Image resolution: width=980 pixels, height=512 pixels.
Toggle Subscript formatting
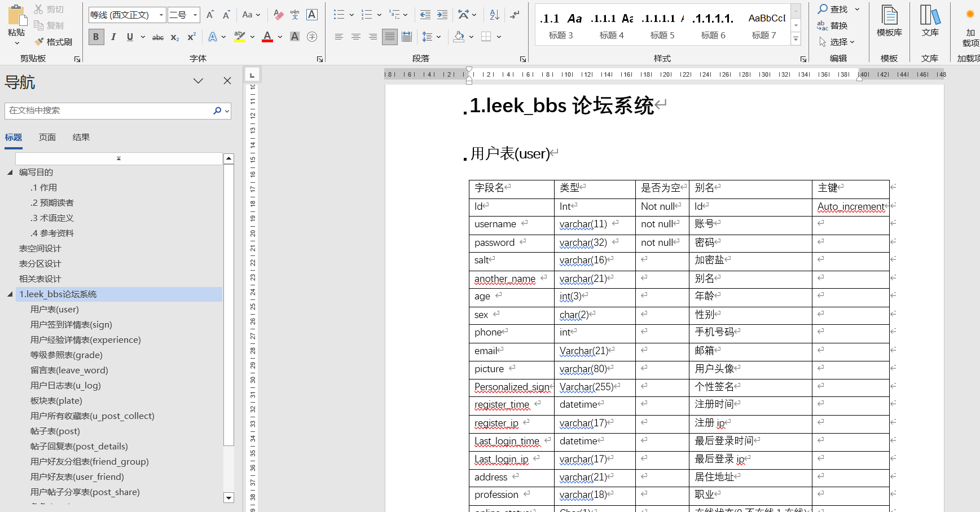click(175, 37)
